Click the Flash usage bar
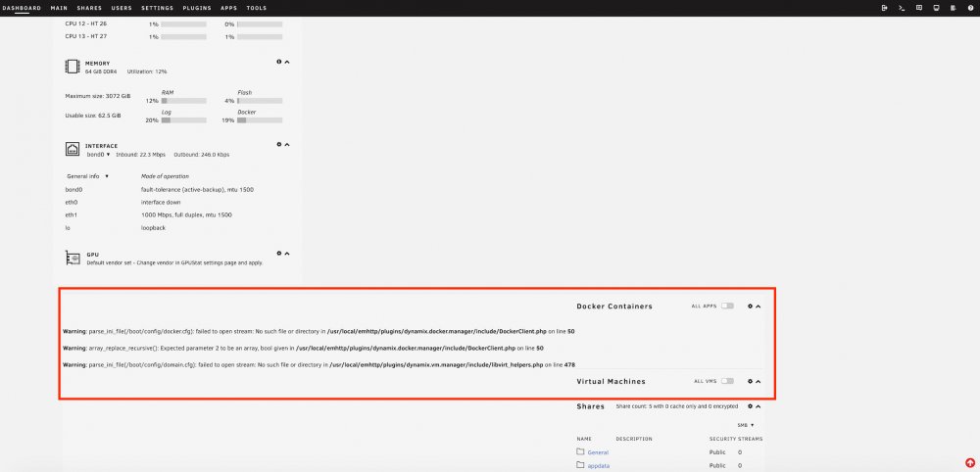 260,101
